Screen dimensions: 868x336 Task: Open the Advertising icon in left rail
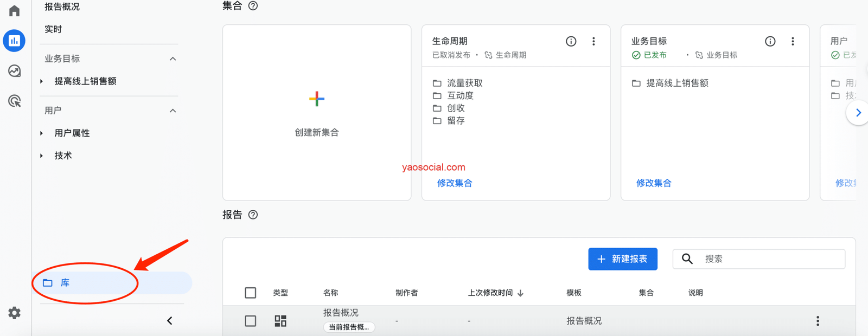[15, 101]
